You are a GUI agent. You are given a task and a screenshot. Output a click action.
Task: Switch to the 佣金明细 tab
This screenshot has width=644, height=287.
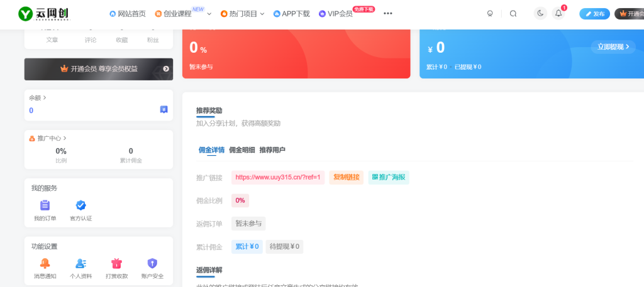point(242,149)
